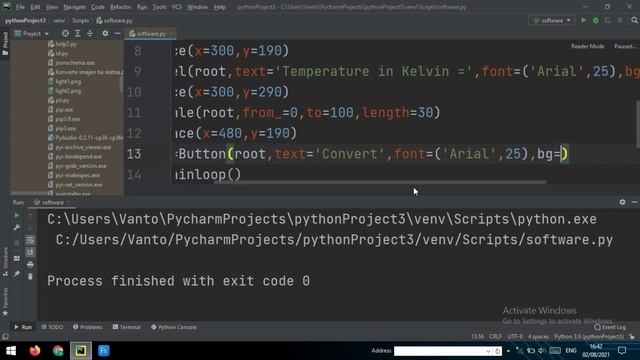This screenshot has width=640, height=360.
Task: Open the taskbar Address dropdown arrow
Action: [488, 351]
